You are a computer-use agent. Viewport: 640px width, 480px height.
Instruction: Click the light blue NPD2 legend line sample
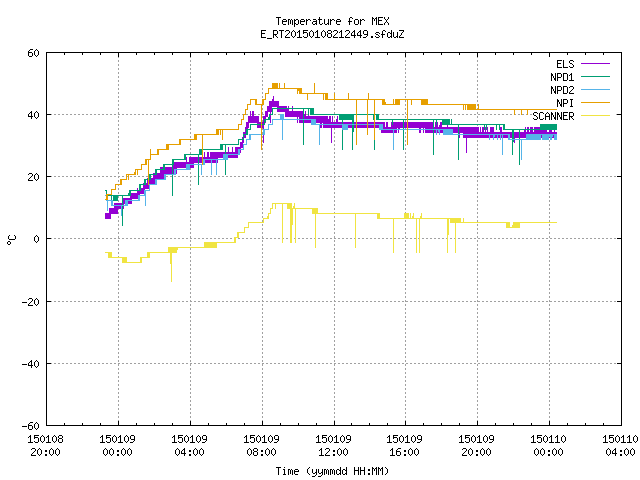[595, 90]
